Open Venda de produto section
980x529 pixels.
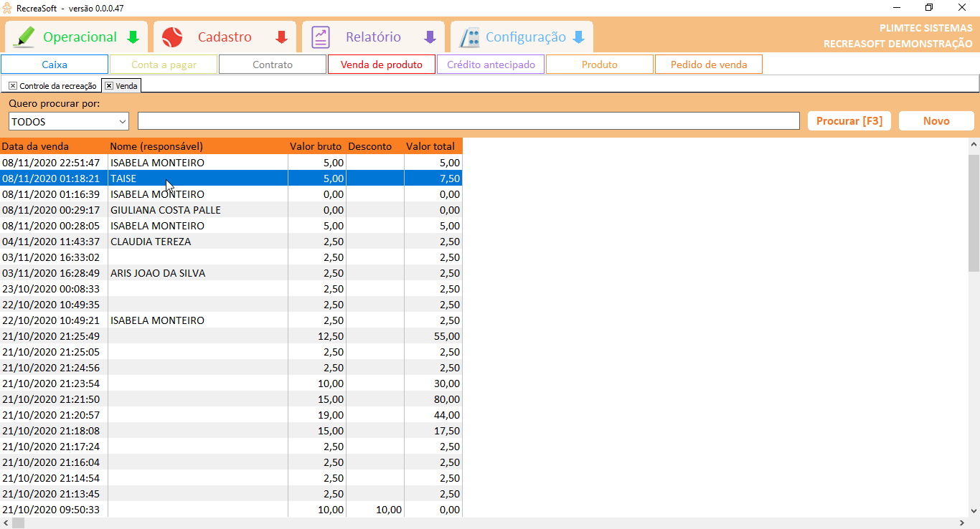click(382, 65)
